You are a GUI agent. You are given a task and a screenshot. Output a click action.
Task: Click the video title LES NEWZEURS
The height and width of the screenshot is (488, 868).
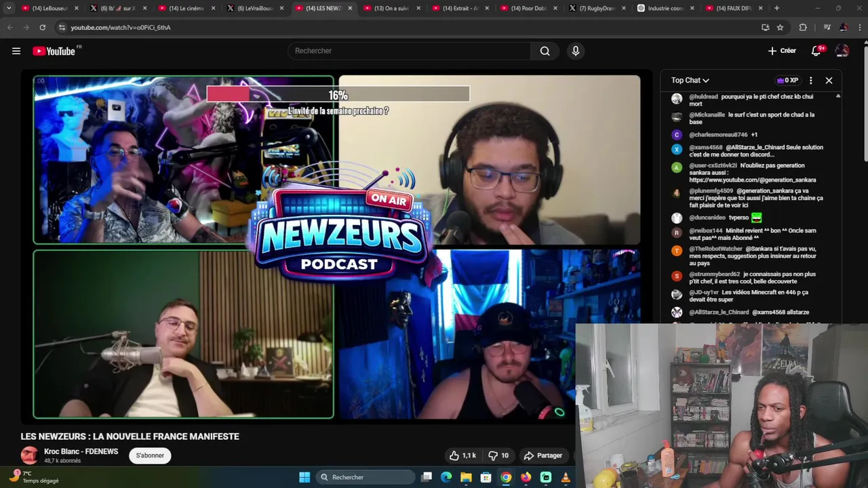130,436
